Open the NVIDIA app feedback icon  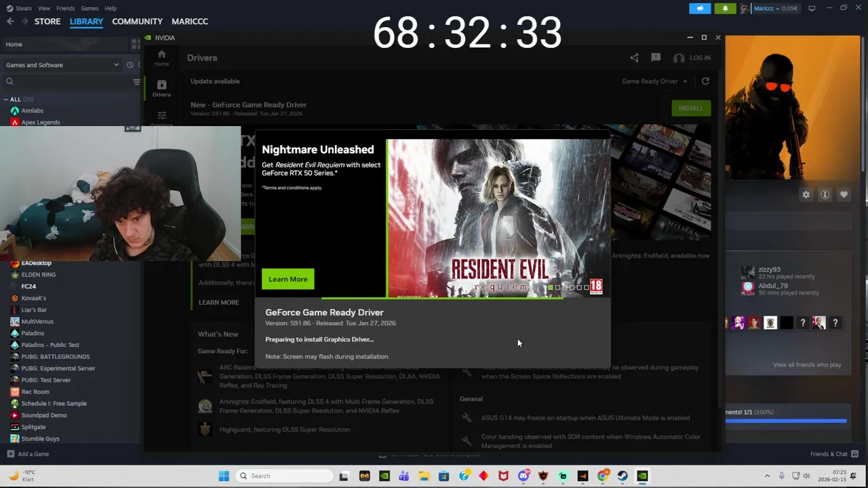pos(656,58)
